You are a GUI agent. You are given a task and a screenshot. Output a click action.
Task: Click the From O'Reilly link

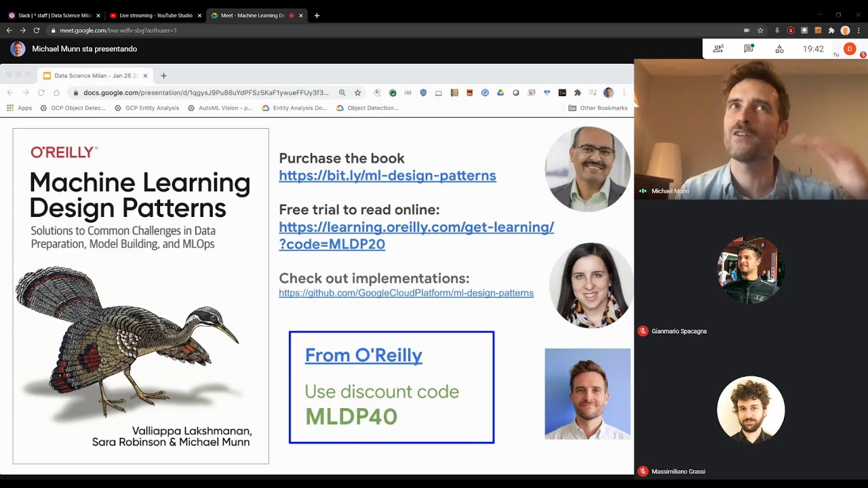(x=363, y=355)
